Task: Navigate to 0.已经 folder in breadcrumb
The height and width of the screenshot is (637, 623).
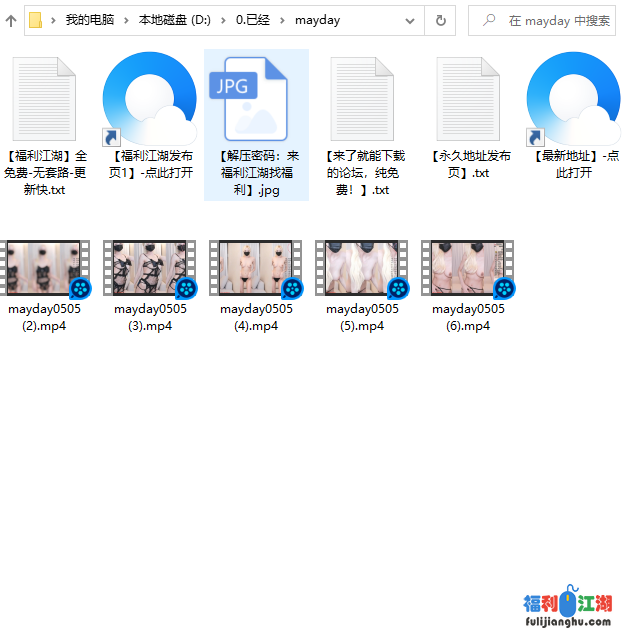Action: (253, 20)
